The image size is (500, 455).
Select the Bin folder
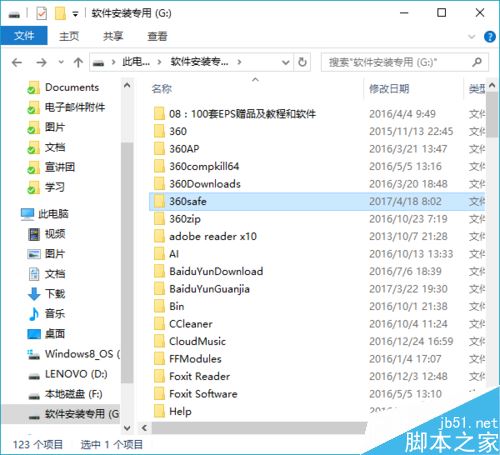176,306
